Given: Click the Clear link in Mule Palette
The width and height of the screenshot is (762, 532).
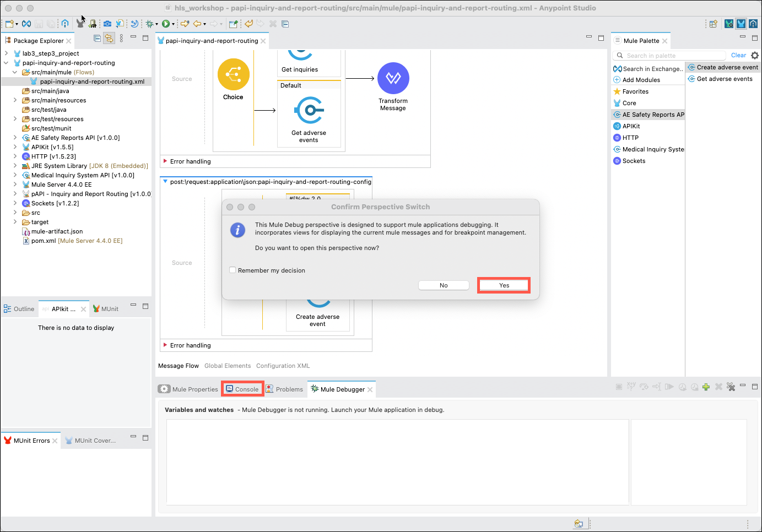Looking at the screenshot, I should [738, 55].
